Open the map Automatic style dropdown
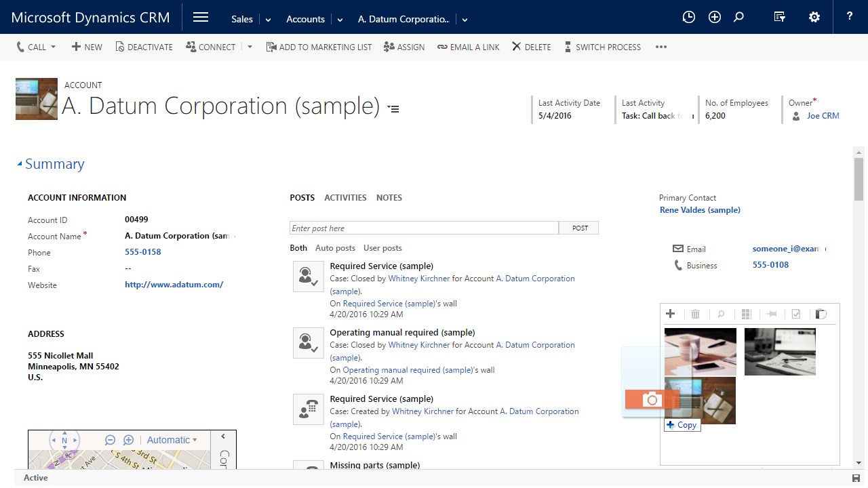The height and width of the screenshot is (488, 868). (172, 440)
